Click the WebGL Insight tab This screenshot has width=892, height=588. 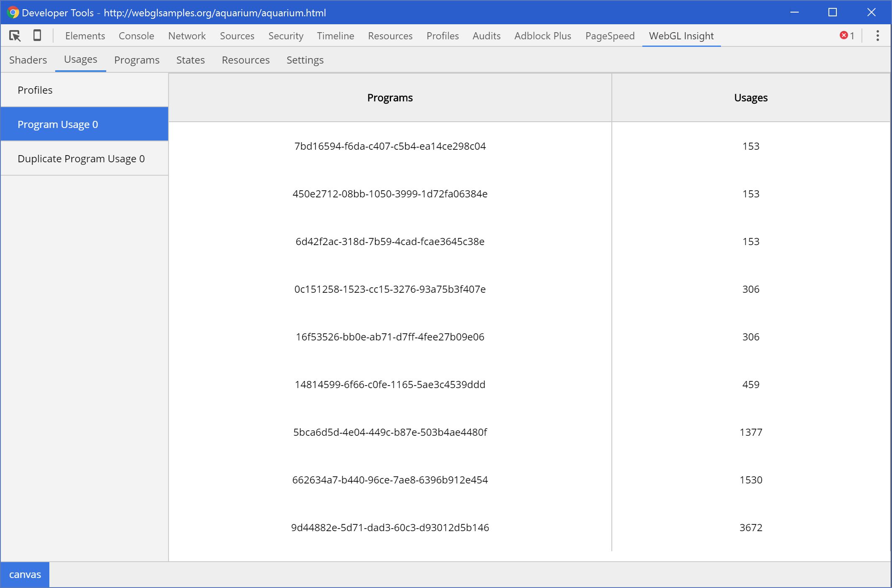tap(681, 36)
